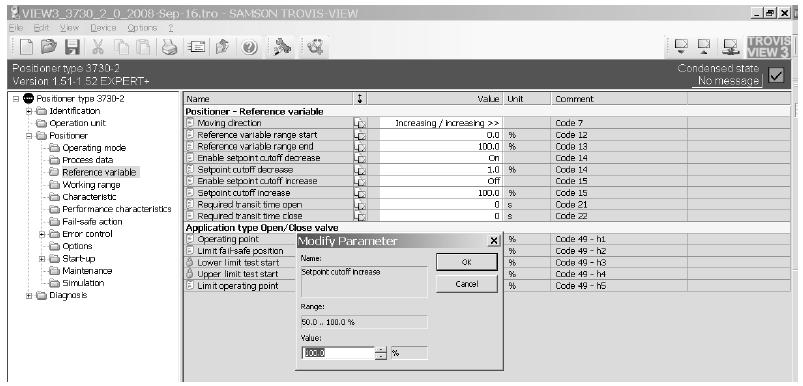The width and height of the screenshot is (803, 386).
Task: Click the Save floppy disk icon
Action: click(x=72, y=47)
